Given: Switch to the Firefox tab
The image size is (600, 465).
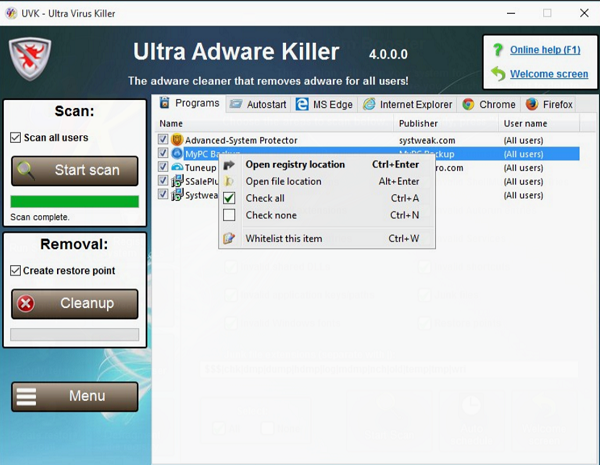Looking at the screenshot, I should [548, 104].
